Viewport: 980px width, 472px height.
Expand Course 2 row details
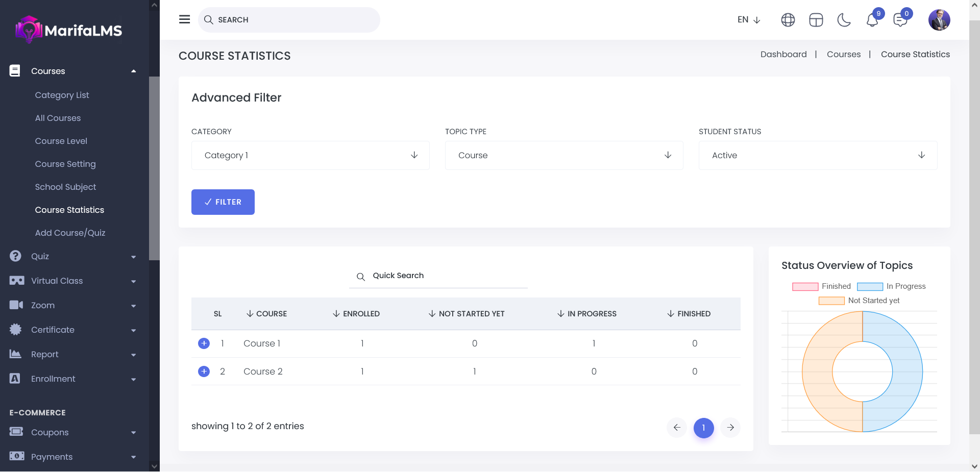tap(204, 371)
